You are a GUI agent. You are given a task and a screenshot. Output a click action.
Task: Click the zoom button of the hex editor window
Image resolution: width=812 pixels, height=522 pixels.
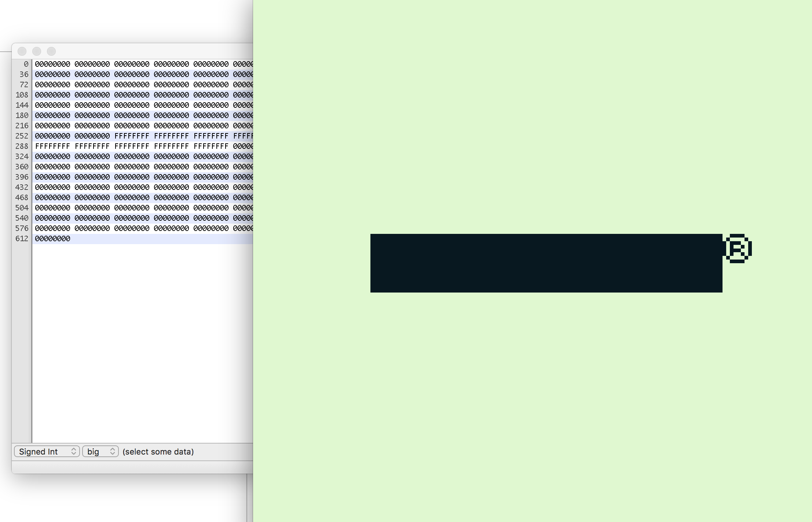[51, 51]
